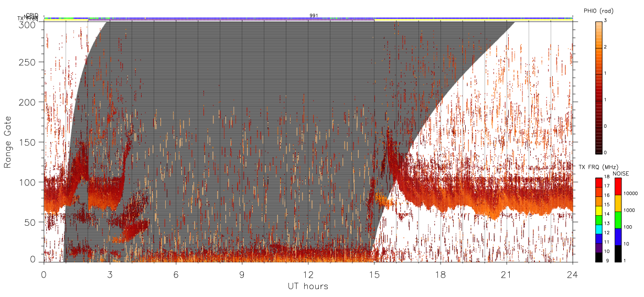
Task: Select the 6 tick on UT hours axis
Action: point(176,274)
